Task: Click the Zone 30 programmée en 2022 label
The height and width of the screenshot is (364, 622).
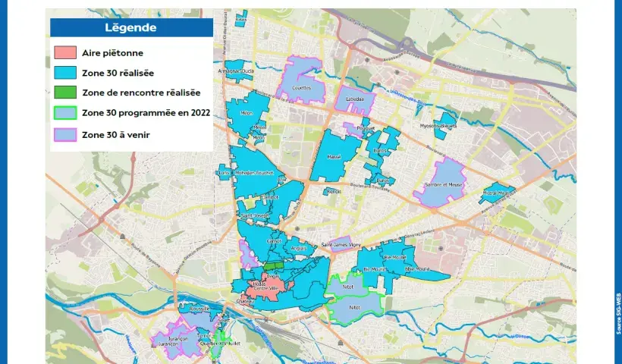Action: (x=146, y=113)
